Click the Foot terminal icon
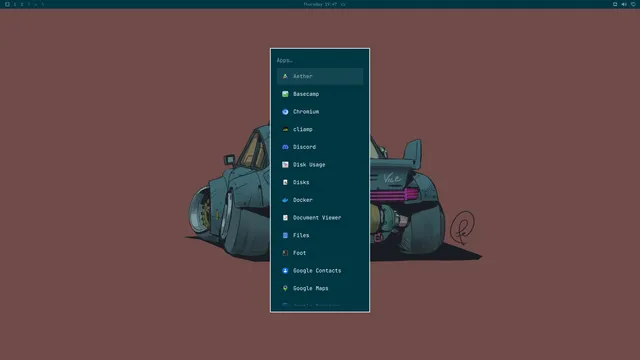Image resolution: width=640 pixels, height=360 pixels. 285,253
